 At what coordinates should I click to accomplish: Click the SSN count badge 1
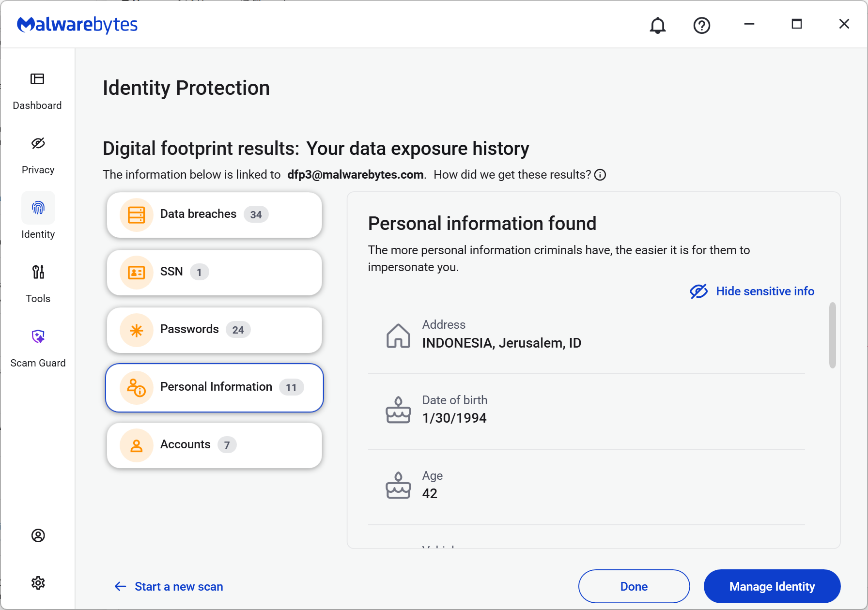point(199,272)
